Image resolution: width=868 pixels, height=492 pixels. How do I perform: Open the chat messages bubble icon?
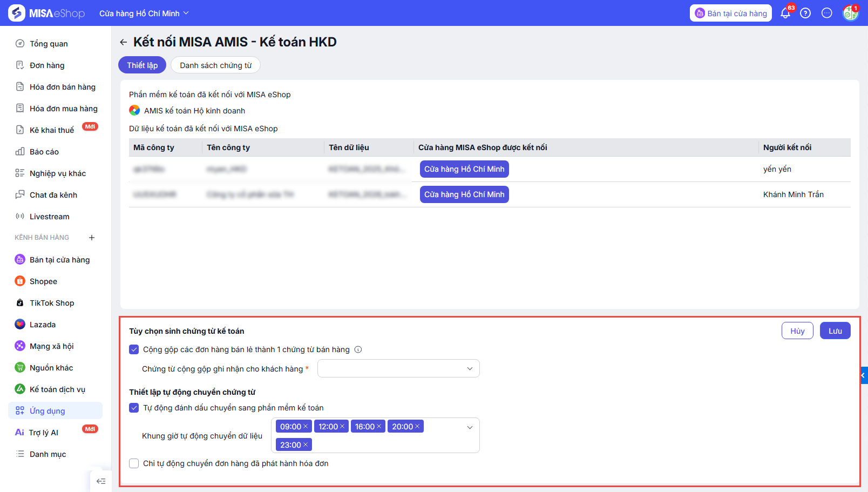click(x=827, y=13)
